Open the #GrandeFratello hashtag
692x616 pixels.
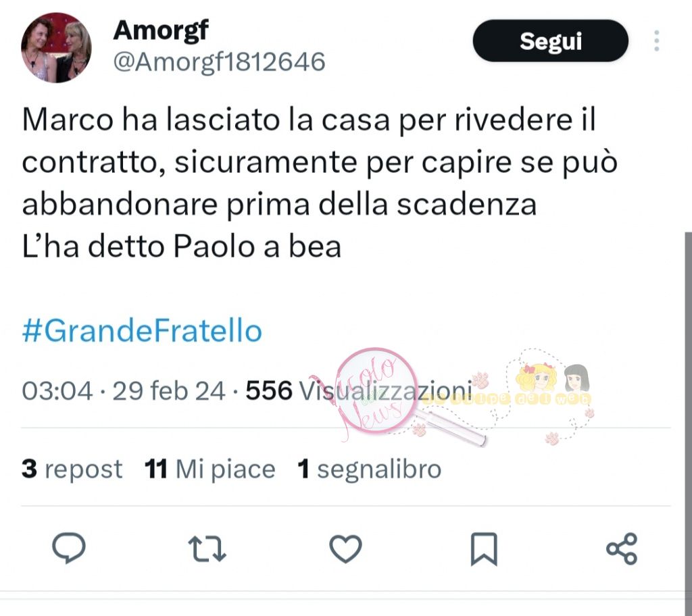click(142, 330)
